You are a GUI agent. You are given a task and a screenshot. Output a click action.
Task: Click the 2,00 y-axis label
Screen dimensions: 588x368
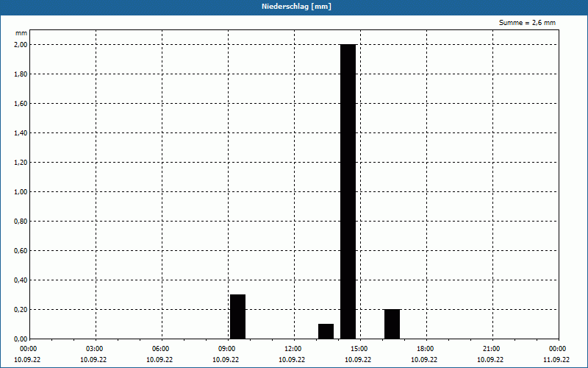click(x=21, y=45)
